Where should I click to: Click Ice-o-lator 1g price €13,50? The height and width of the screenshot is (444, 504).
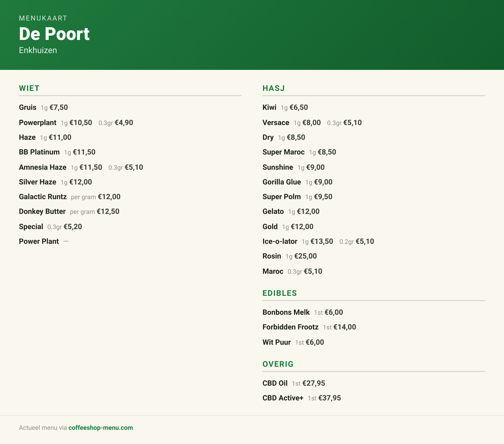point(322,241)
